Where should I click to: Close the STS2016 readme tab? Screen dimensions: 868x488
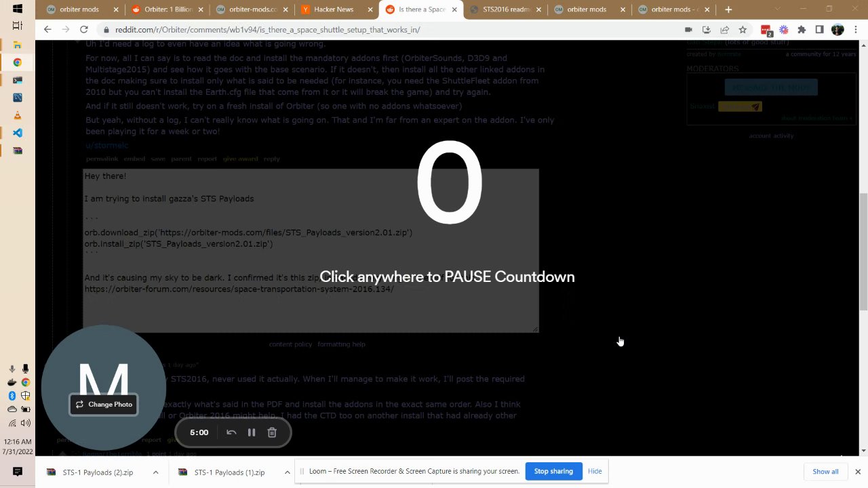coord(538,9)
